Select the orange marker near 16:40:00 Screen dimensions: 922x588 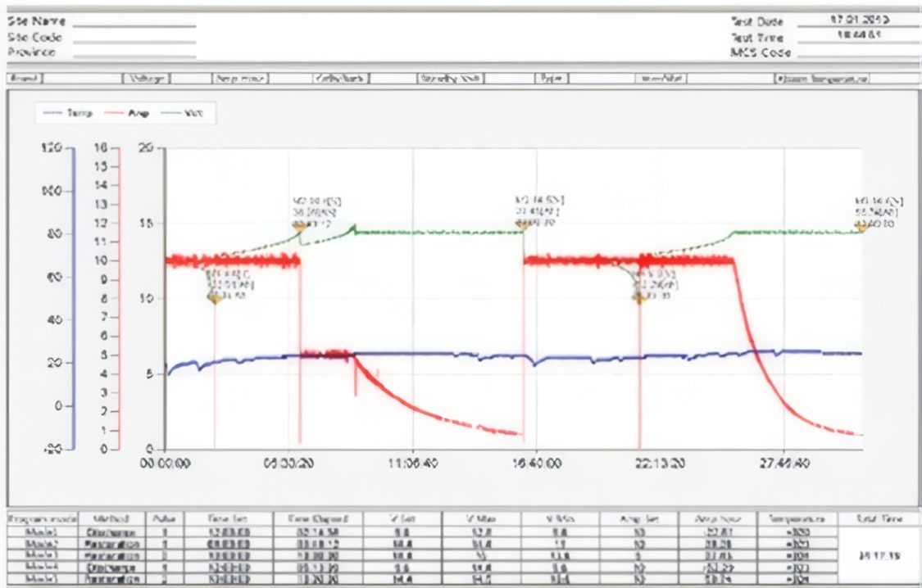pos(524,223)
